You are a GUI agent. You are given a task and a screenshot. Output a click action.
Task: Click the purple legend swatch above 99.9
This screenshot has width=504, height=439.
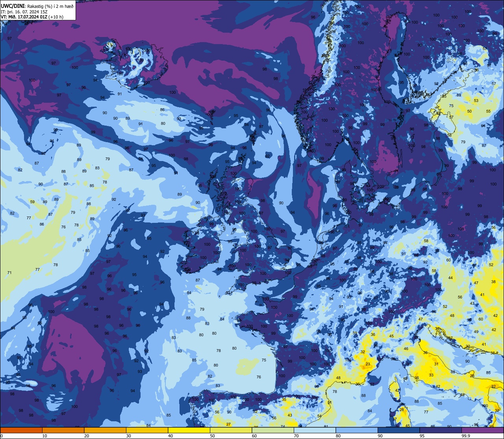482,430
